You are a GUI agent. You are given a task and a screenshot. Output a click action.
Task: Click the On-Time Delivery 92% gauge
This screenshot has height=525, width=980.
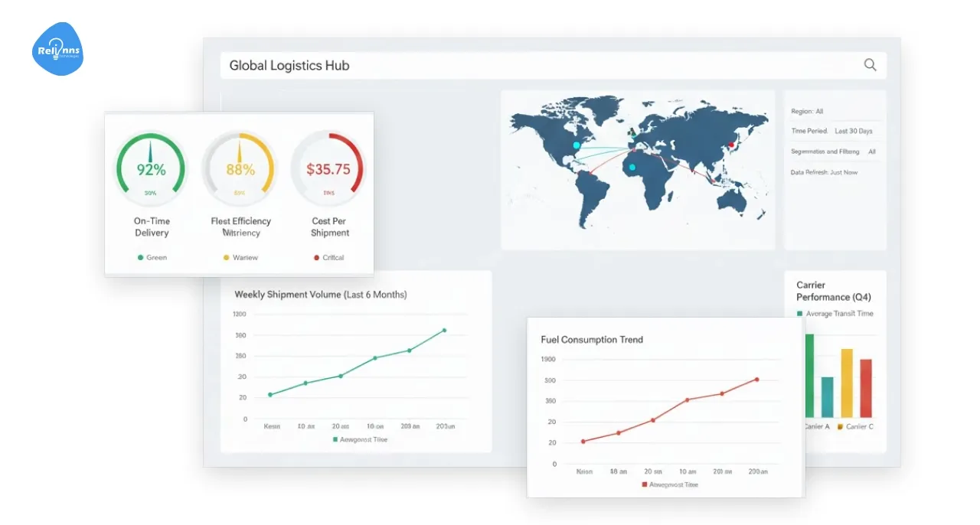(x=151, y=167)
